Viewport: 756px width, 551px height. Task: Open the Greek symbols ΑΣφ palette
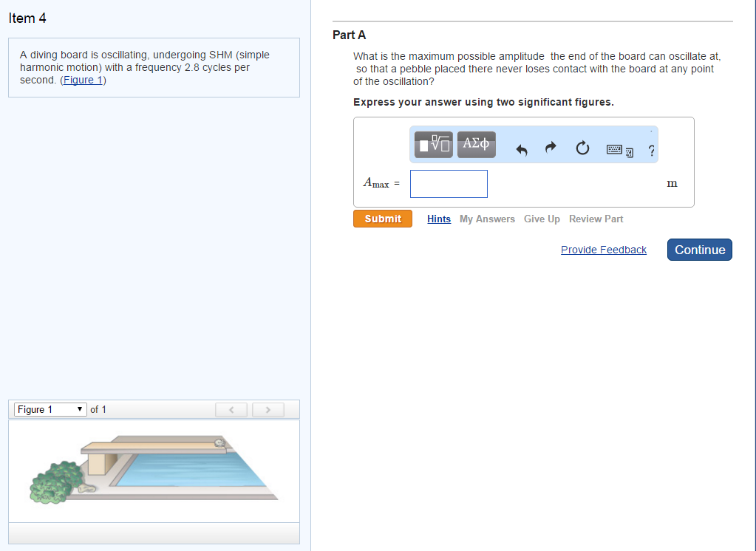[x=476, y=144]
